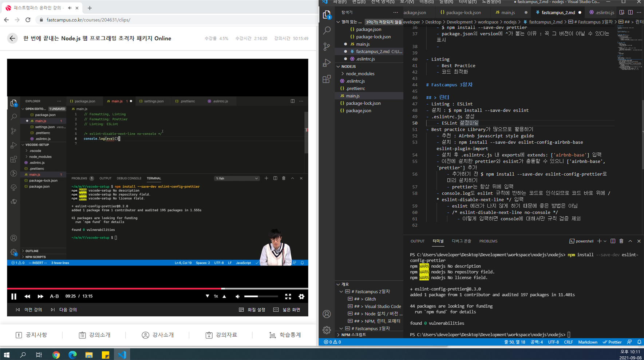Open the markdown preview to the side

tap(622, 12)
